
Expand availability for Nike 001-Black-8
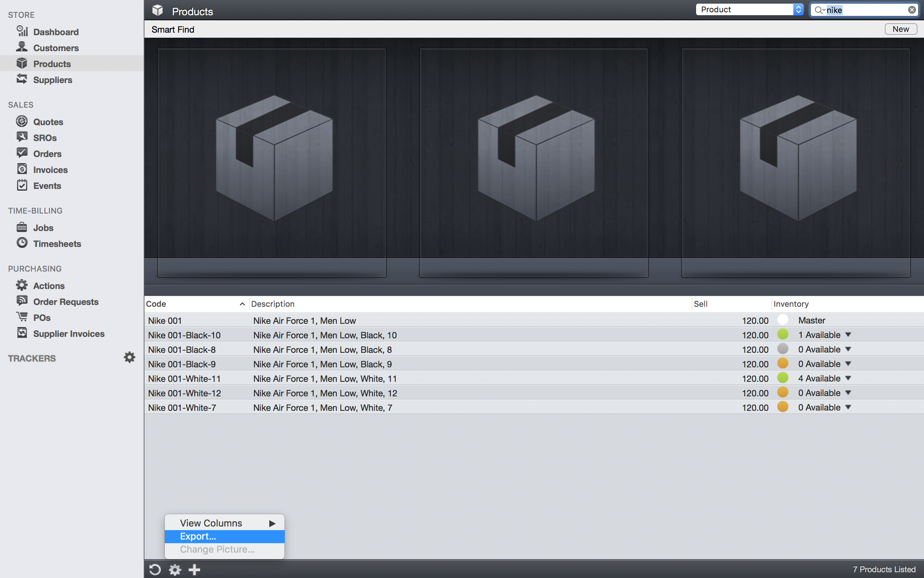point(848,350)
